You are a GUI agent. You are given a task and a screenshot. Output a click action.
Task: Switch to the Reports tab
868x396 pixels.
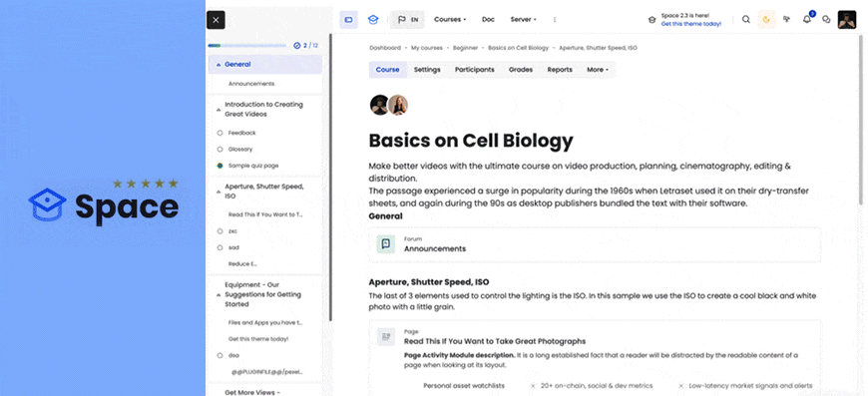[560, 70]
